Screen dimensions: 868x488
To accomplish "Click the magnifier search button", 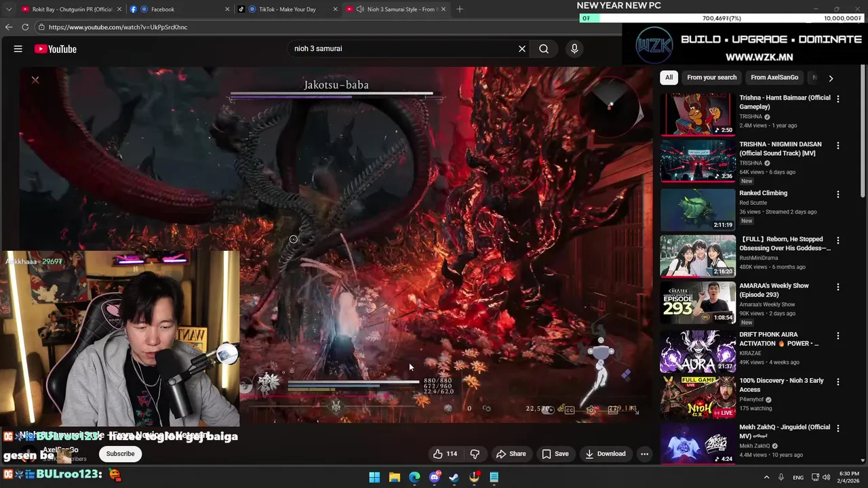I will [x=544, y=49].
